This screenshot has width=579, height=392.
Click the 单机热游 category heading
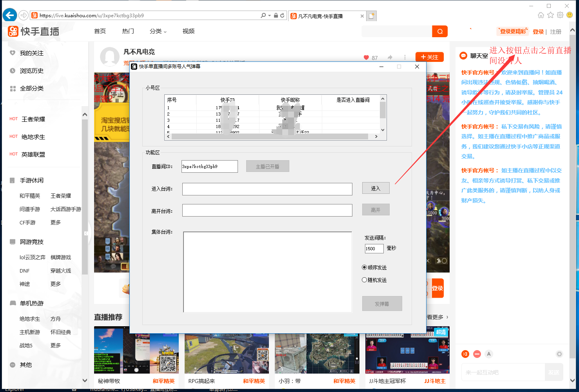[32, 303]
